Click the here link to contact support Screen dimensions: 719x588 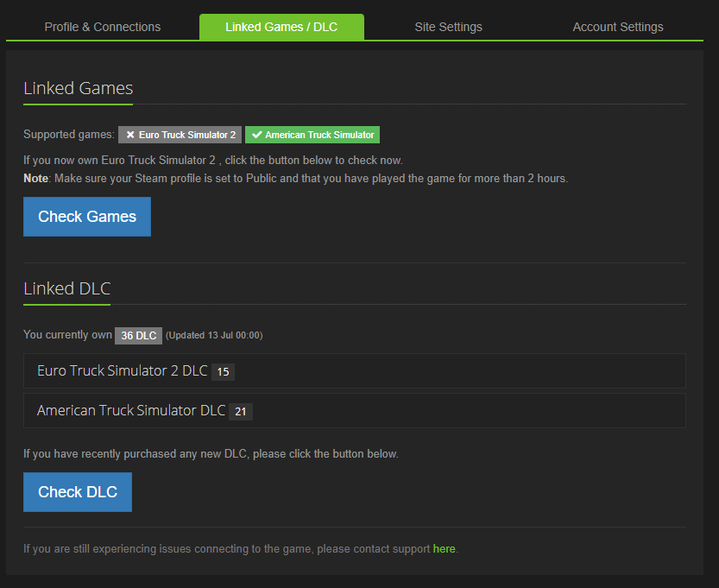click(444, 548)
